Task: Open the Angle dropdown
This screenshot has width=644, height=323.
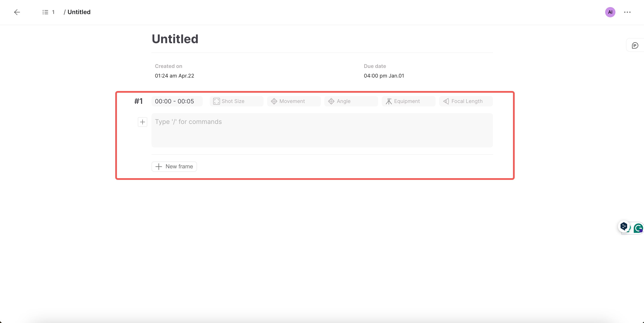Action: pyautogui.click(x=351, y=101)
